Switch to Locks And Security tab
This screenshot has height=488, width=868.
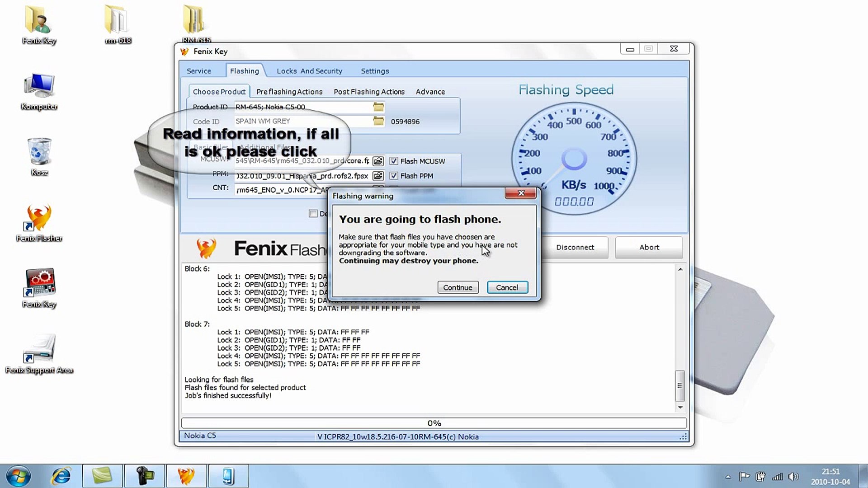(x=309, y=71)
